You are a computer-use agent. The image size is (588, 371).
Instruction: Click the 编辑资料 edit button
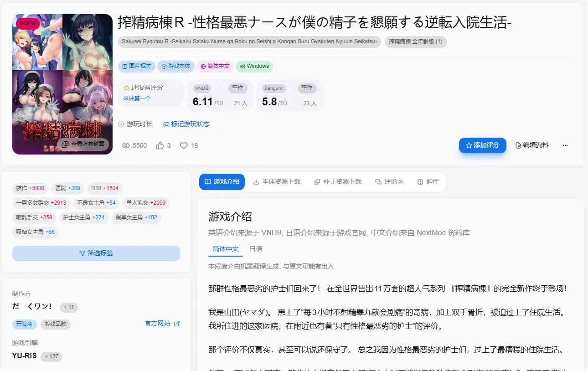[x=532, y=145]
